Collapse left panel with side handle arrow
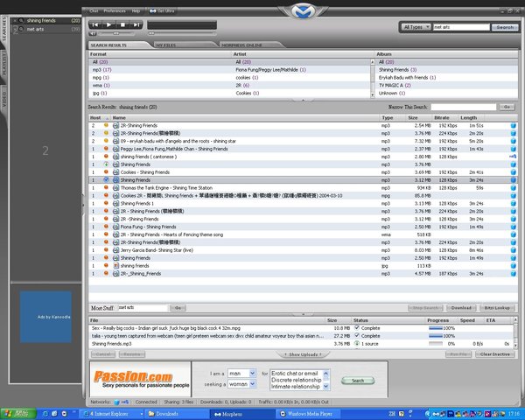 coord(83,204)
